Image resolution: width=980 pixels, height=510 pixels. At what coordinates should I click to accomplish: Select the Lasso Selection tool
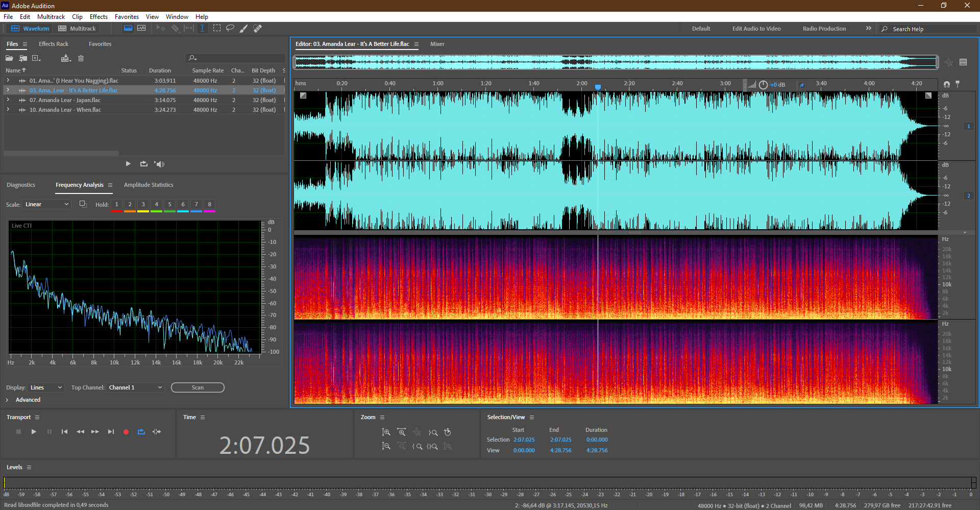(230, 29)
